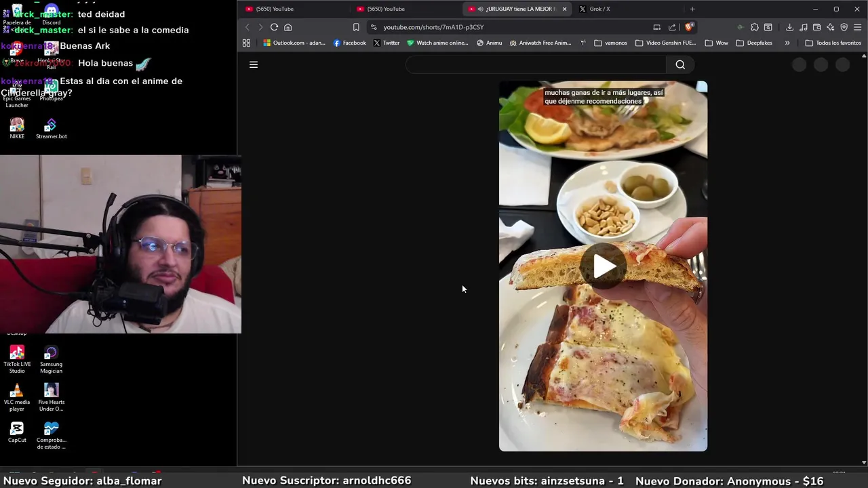Open the Todos los favoritos folder
The image size is (868, 488).
point(833,43)
